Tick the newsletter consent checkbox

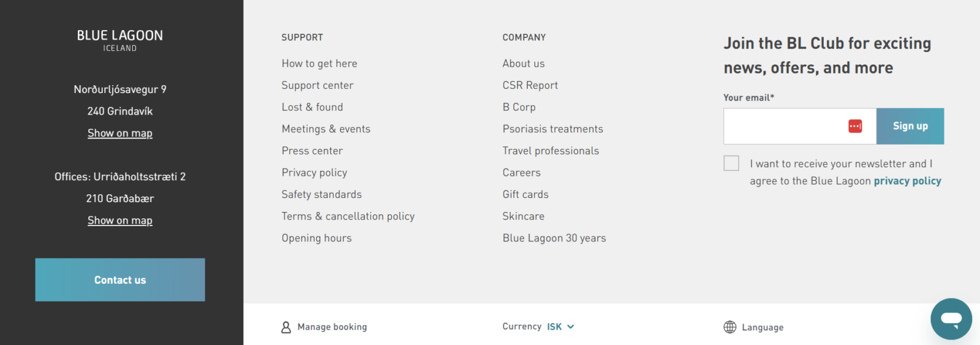click(x=731, y=163)
